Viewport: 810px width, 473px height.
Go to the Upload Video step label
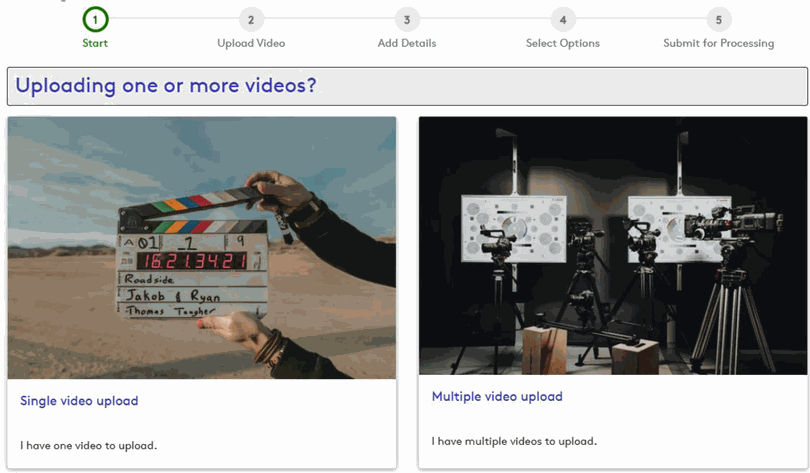pos(251,43)
